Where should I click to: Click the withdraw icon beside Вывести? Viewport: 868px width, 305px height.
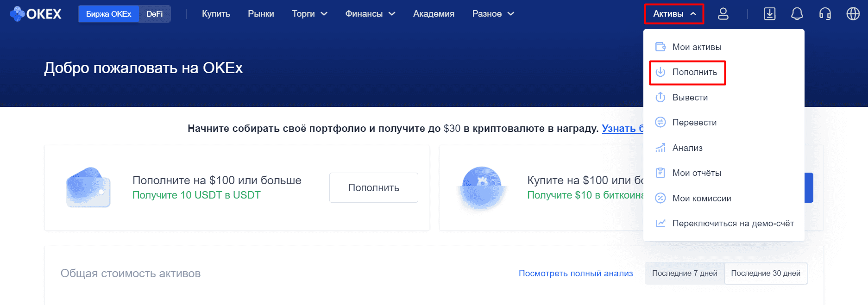660,97
